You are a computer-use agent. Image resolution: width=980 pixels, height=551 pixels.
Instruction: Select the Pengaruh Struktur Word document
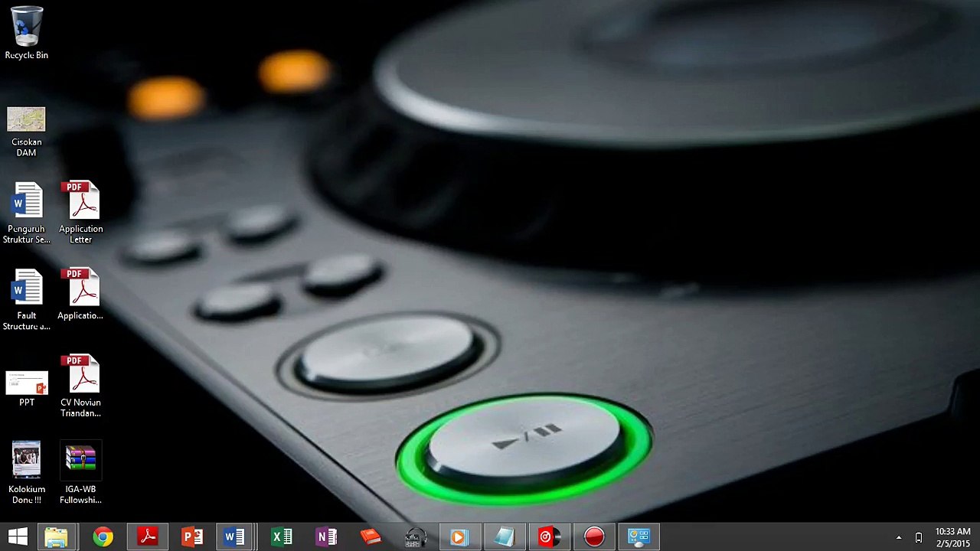pyautogui.click(x=27, y=213)
